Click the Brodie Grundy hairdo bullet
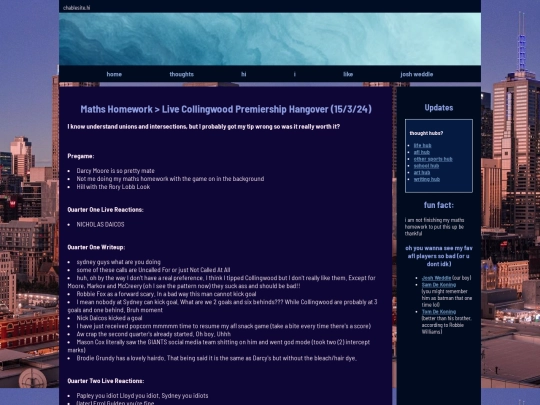Image resolution: width=540 pixels, height=405 pixels. [217, 358]
